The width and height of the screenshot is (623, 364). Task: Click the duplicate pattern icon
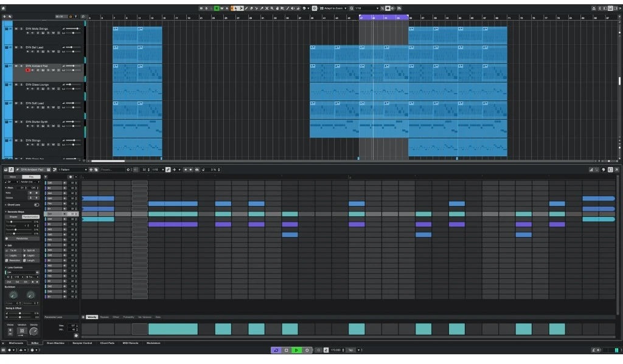point(96,170)
